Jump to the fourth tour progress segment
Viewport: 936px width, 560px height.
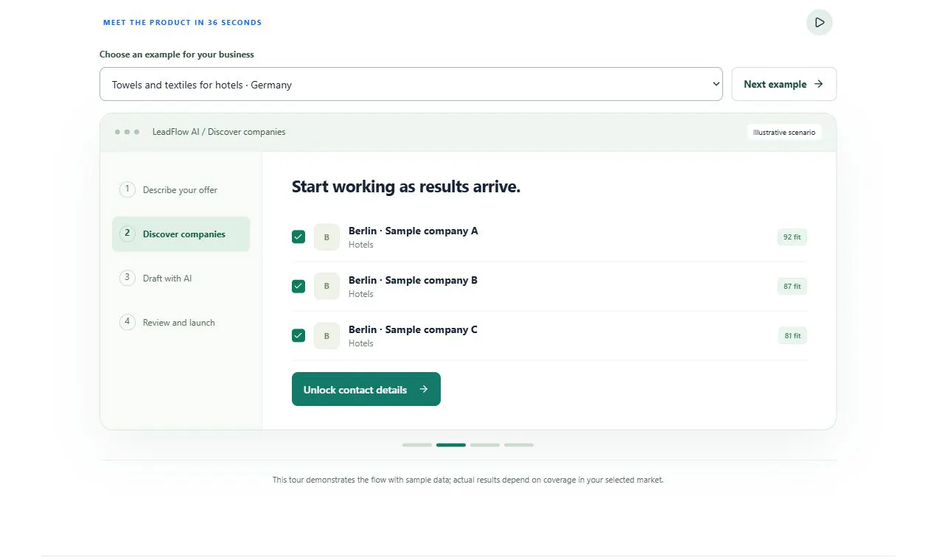(x=519, y=445)
